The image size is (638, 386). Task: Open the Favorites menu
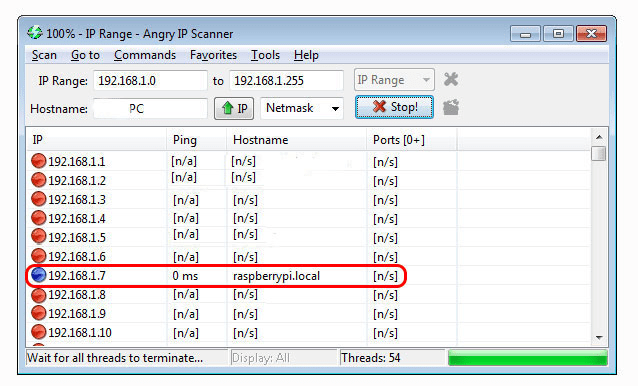click(213, 55)
